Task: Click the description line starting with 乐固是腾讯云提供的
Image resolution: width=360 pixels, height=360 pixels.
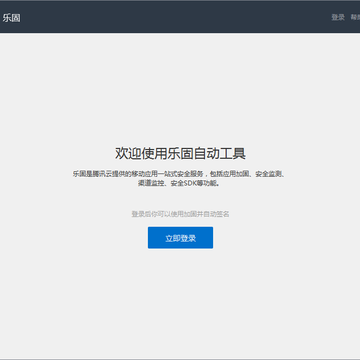Action: 179,174
